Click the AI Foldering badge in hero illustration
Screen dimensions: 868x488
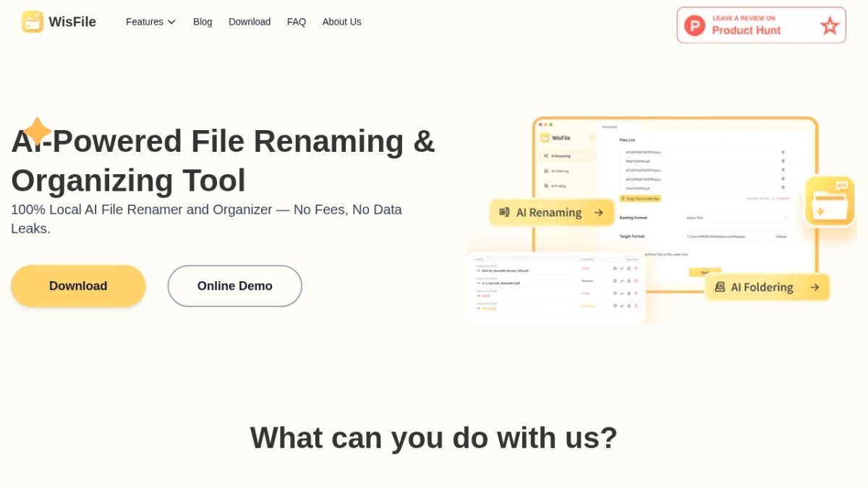coord(767,287)
